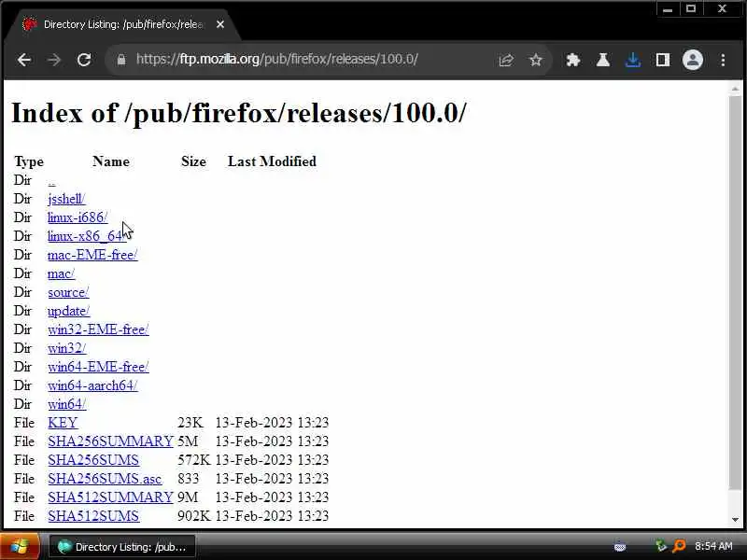Go back with the browser back arrow
747x560 pixels.
[24, 60]
